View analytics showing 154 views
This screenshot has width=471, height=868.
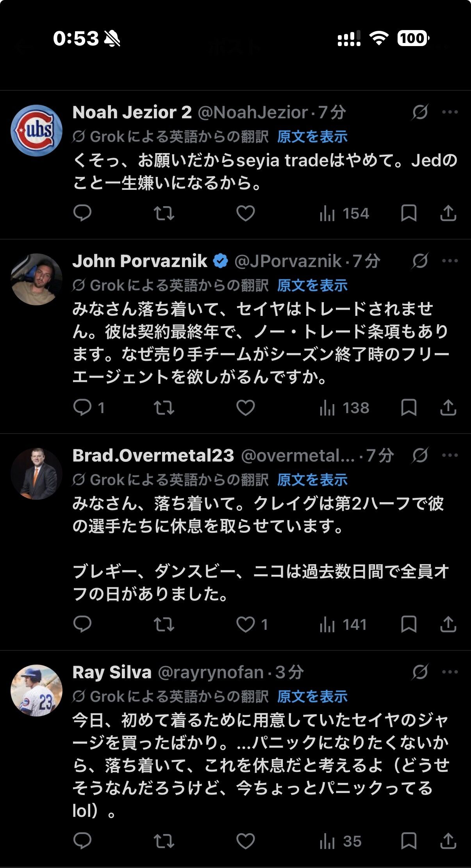(344, 214)
